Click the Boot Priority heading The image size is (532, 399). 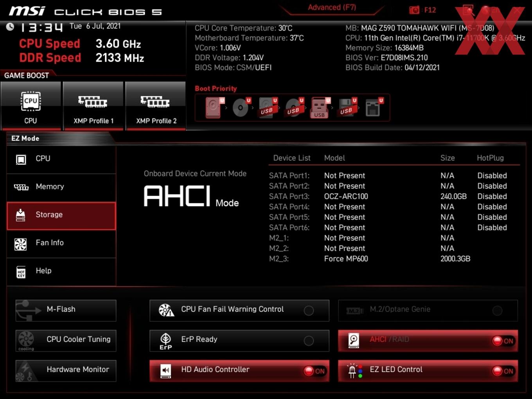216,88
